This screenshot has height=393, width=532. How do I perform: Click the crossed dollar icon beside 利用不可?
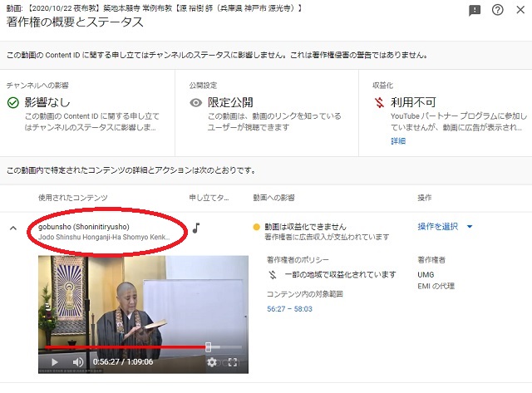coord(379,102)
